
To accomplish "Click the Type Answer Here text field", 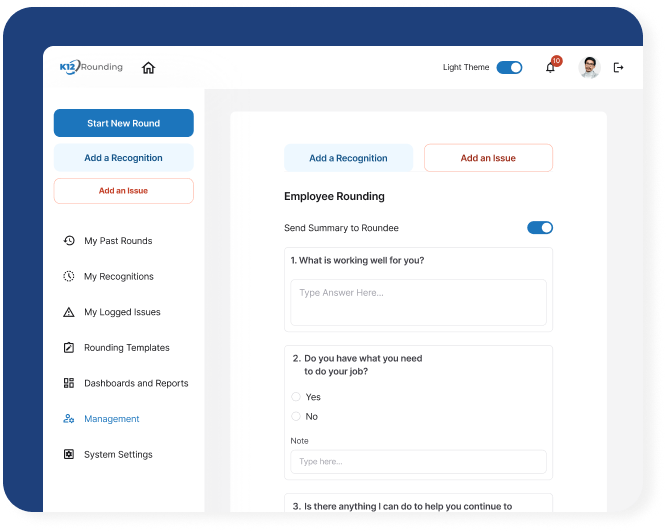I will click(418, 302).
